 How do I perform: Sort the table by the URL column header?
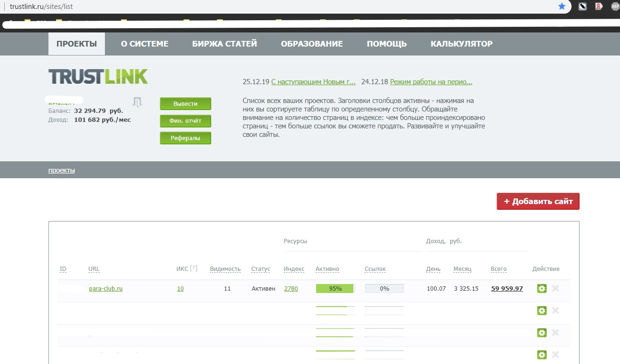pos(94,269)
